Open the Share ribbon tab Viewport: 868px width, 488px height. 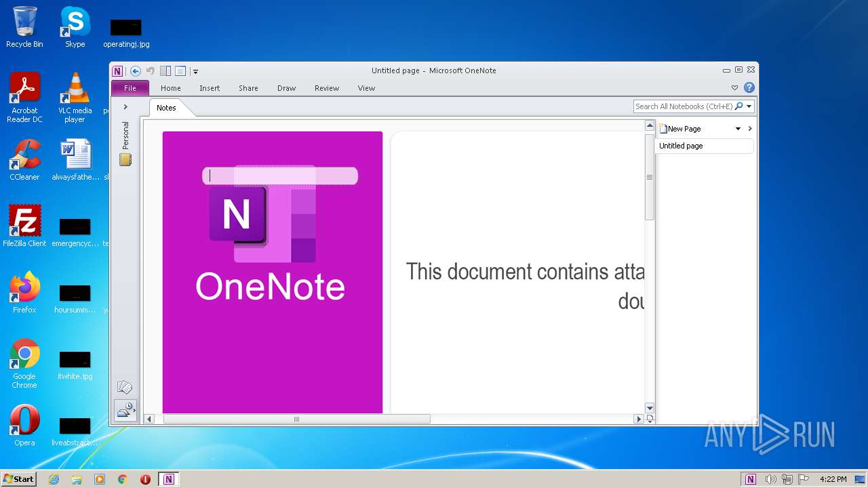tap(248, 88)
